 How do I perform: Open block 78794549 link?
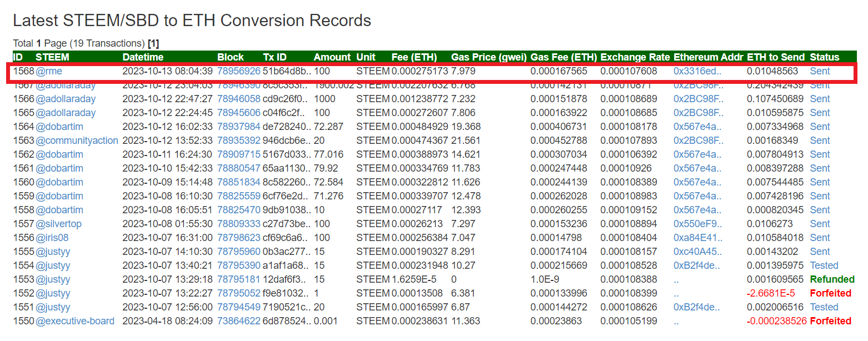239,307
